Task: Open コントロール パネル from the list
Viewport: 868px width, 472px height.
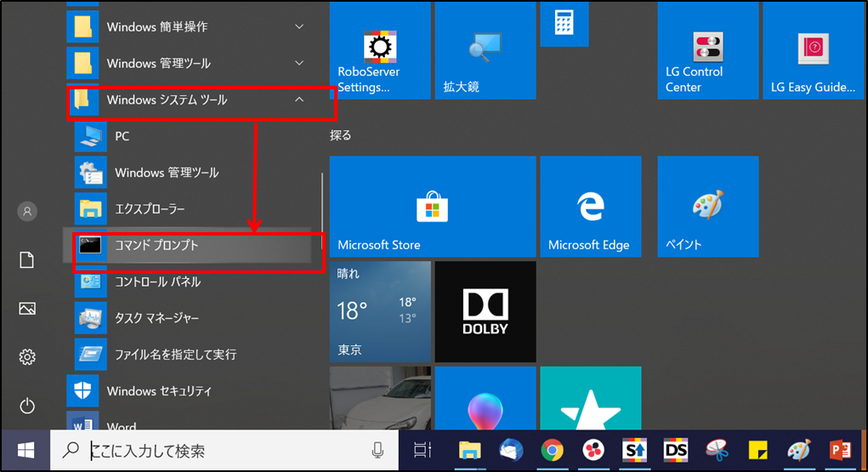Action: click(194, 281)
